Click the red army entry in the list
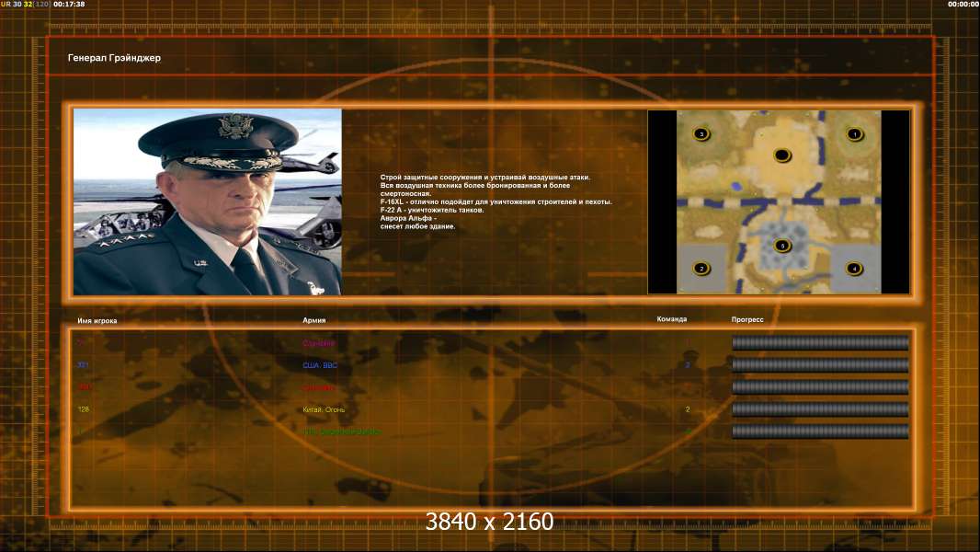This screenshot has height=552, width=980. click(319, 387)
